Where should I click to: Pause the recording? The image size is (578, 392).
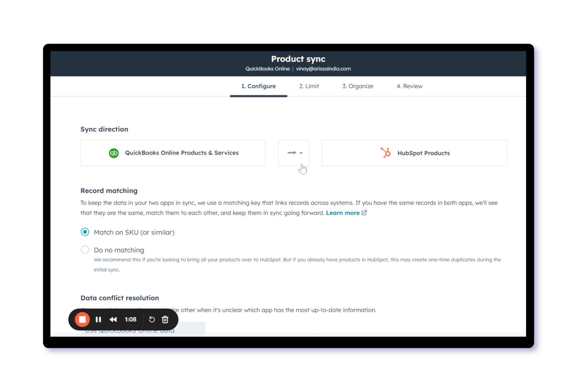(x=98, y=319)
